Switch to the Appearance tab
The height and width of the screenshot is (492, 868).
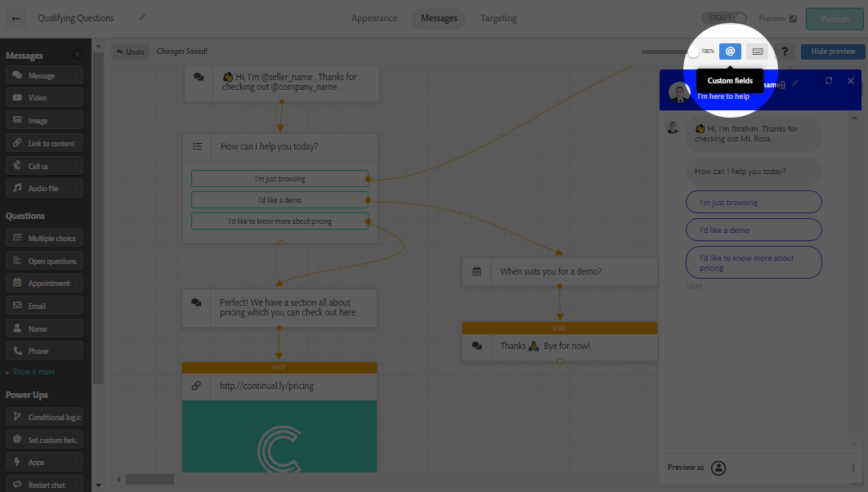coord(374,17)
